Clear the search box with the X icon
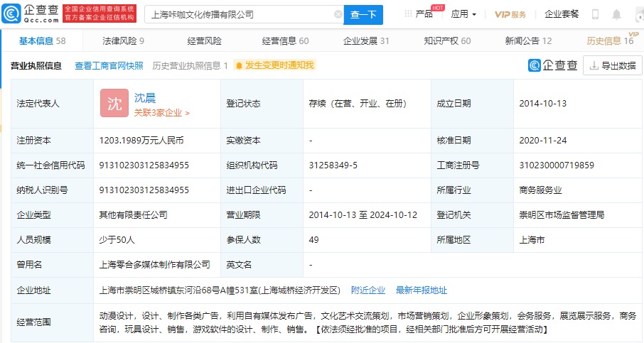The width and height of the screenshot is (644, 343). [x=338, y=15]
